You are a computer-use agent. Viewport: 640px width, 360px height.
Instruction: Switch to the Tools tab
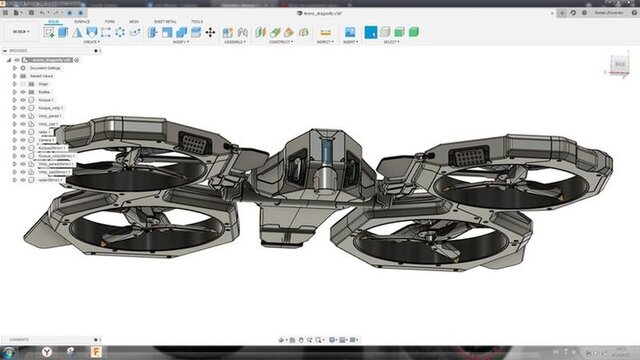tap(197, 21)
